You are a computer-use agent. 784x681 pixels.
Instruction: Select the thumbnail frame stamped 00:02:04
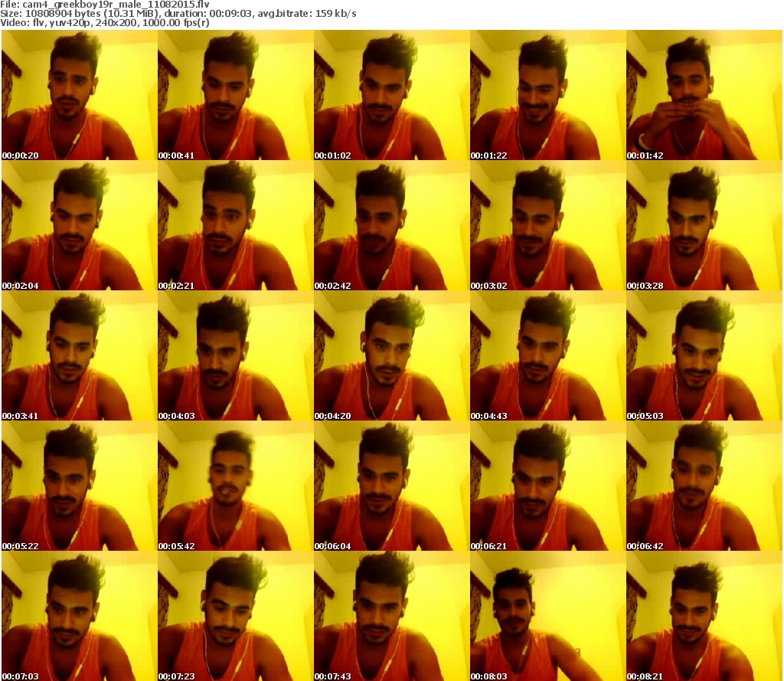(x=79, y=225)
